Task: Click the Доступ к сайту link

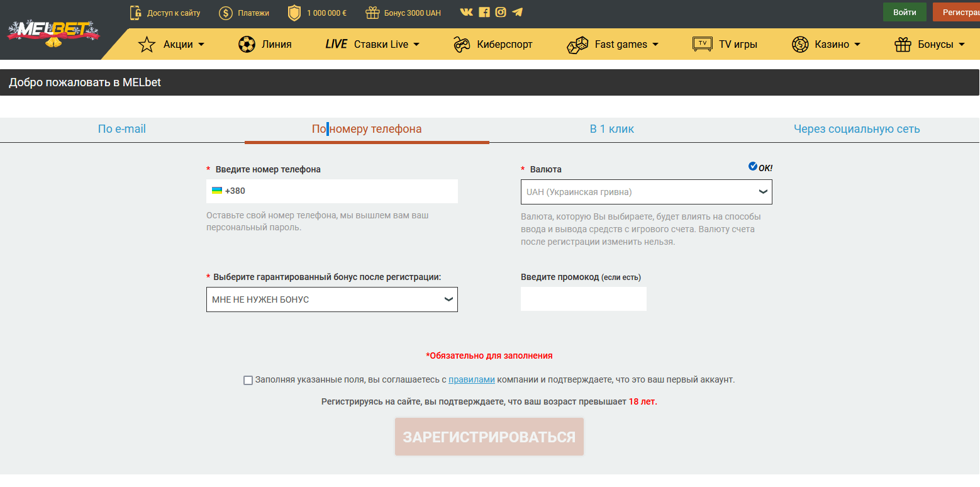Action: click(174, 13)
